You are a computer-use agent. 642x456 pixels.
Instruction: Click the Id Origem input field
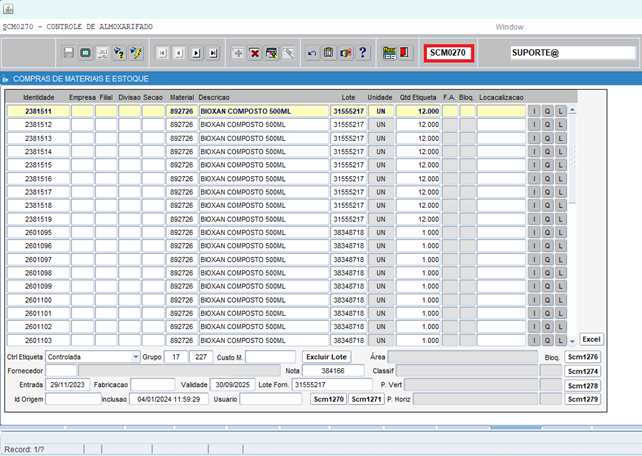(73, 399)
